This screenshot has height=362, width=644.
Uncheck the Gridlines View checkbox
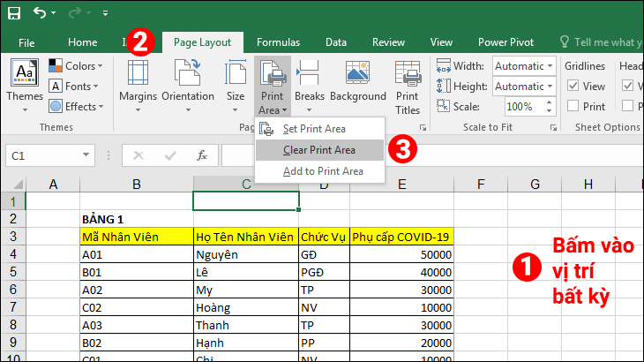(x=573, y=86)
